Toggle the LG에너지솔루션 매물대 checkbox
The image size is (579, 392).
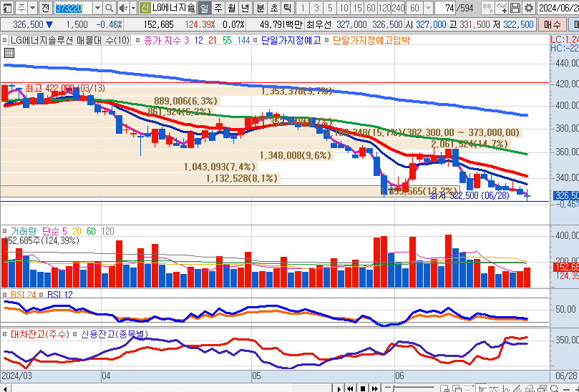point(5,40)
